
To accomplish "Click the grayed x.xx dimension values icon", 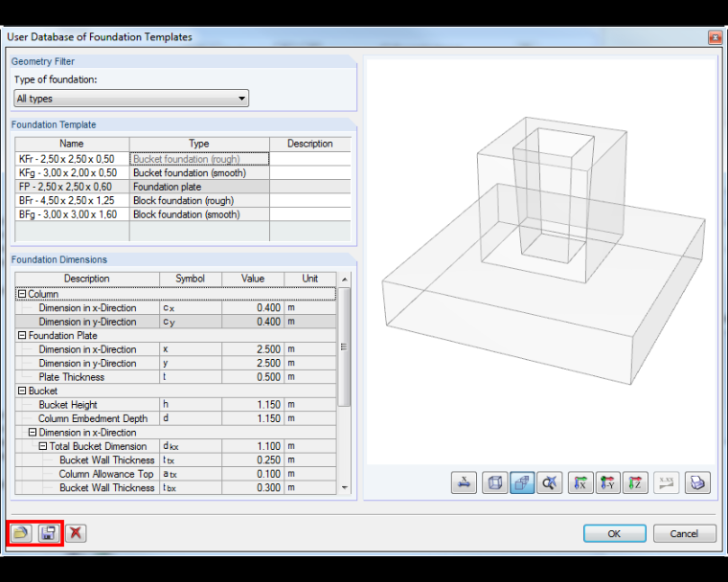I will tap(667, 482).
